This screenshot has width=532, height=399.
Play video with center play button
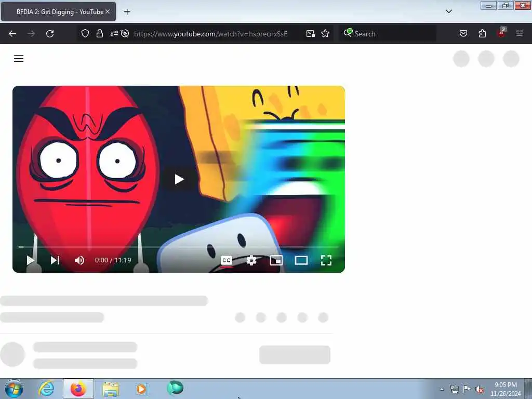tap(179, 179)
